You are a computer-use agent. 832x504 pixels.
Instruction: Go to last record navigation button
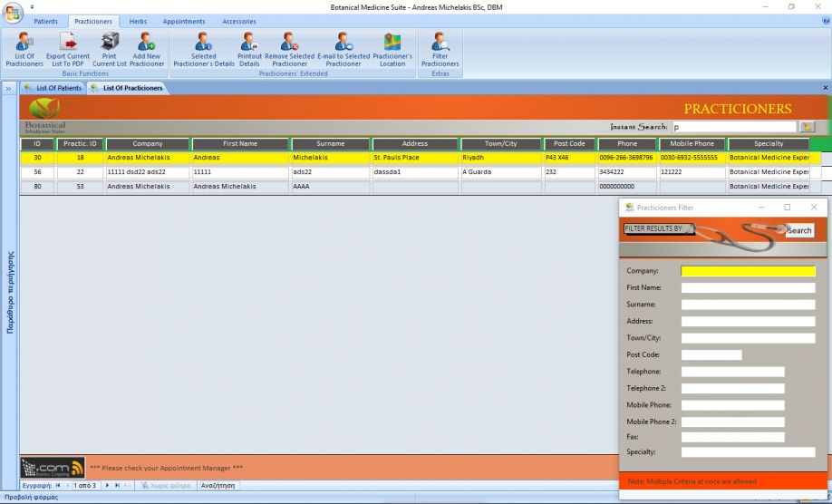pyautogui.click(x=117, y=486)
